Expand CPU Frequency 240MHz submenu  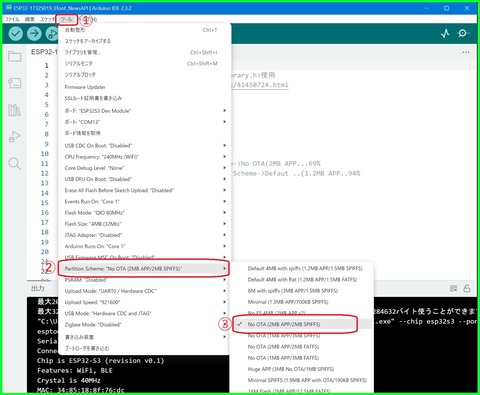[x=144, y=157]
